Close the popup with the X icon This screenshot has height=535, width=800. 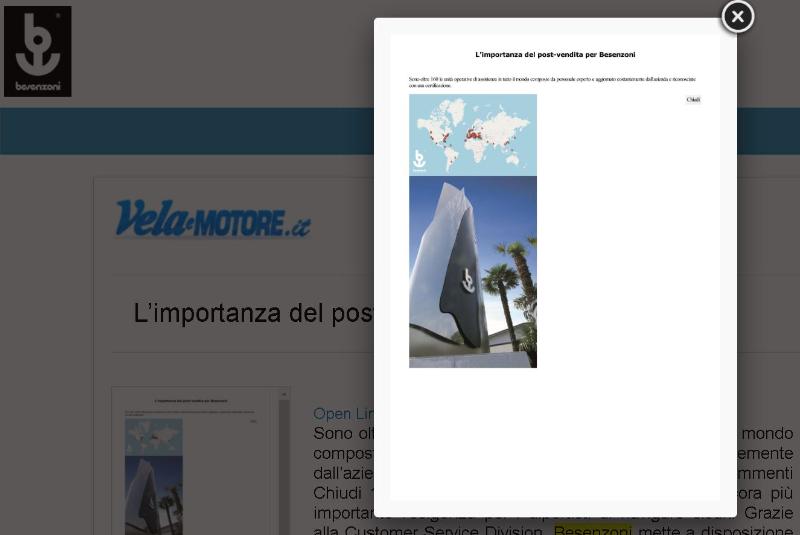737,17
